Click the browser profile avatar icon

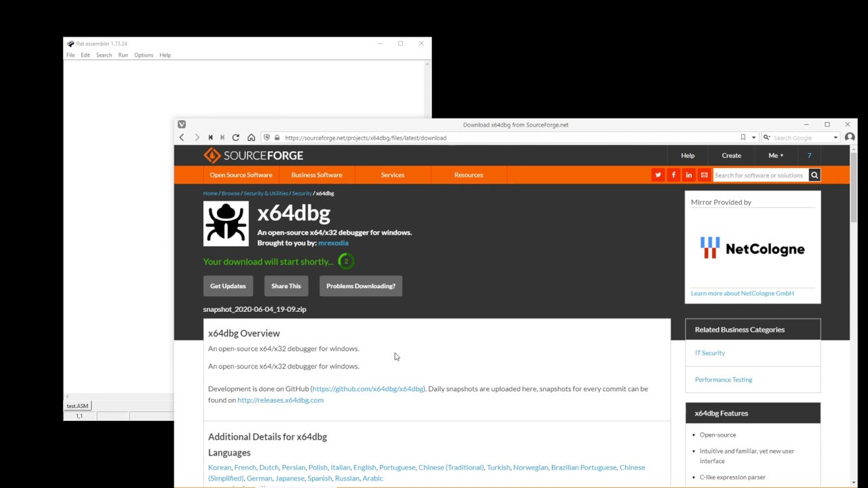click(x=850, y=138)
